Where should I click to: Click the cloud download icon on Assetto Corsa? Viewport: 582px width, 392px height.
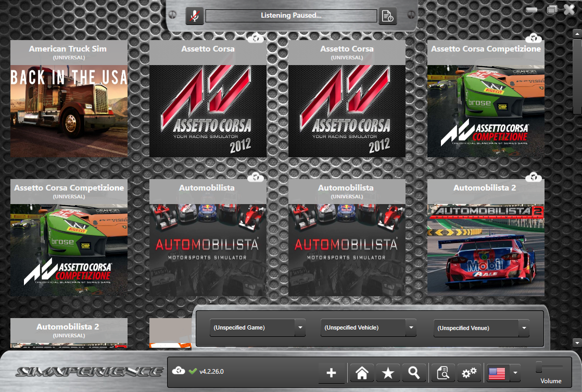(255, 37)
